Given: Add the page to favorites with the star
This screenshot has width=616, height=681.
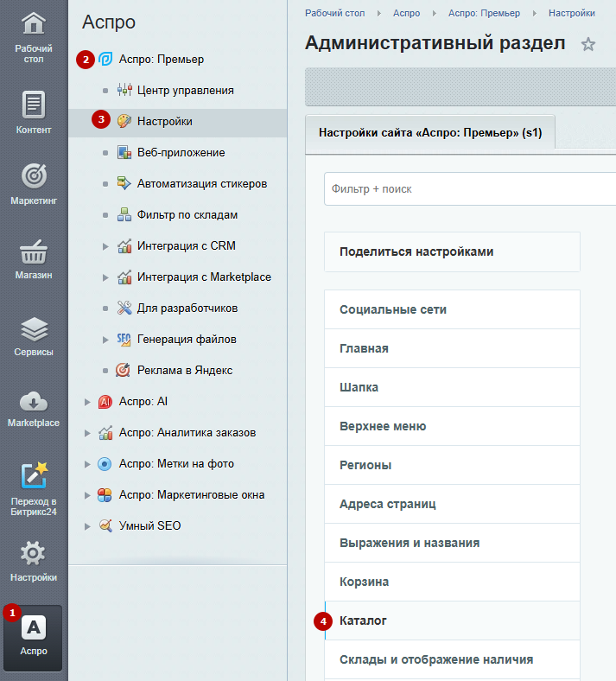Looking at the screenshot, I should tap(588, 44).
